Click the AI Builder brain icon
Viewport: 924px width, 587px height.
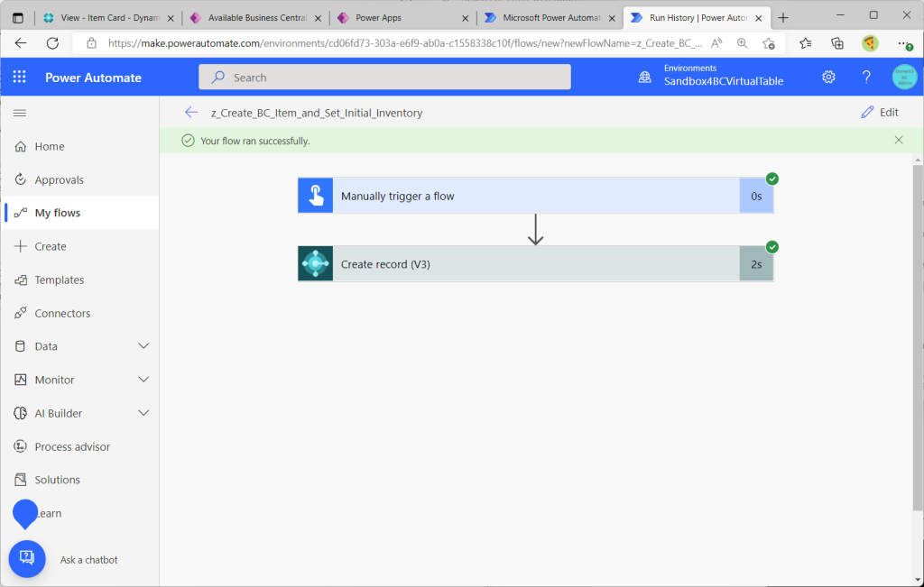(x=20, y=413)
